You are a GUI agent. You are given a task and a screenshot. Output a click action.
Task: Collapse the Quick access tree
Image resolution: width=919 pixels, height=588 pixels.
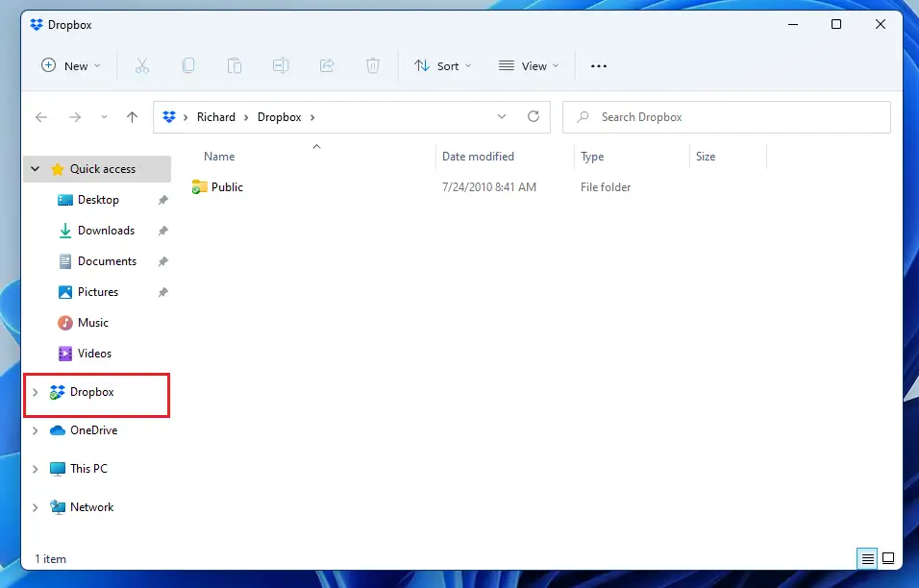(36, 169)
